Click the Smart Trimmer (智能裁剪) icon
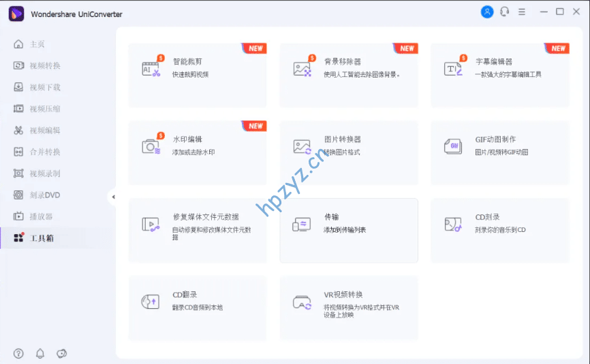 pos(151,68)
